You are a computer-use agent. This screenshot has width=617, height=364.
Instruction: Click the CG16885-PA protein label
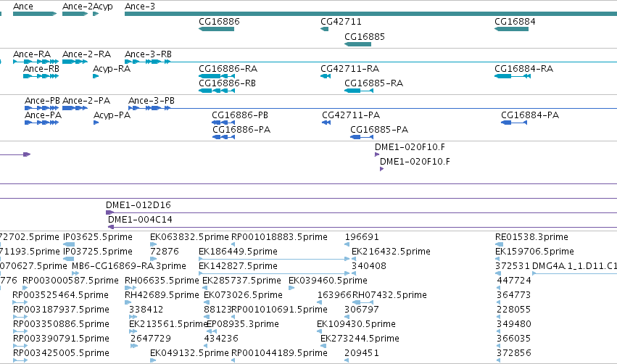(x=379, y=130)
